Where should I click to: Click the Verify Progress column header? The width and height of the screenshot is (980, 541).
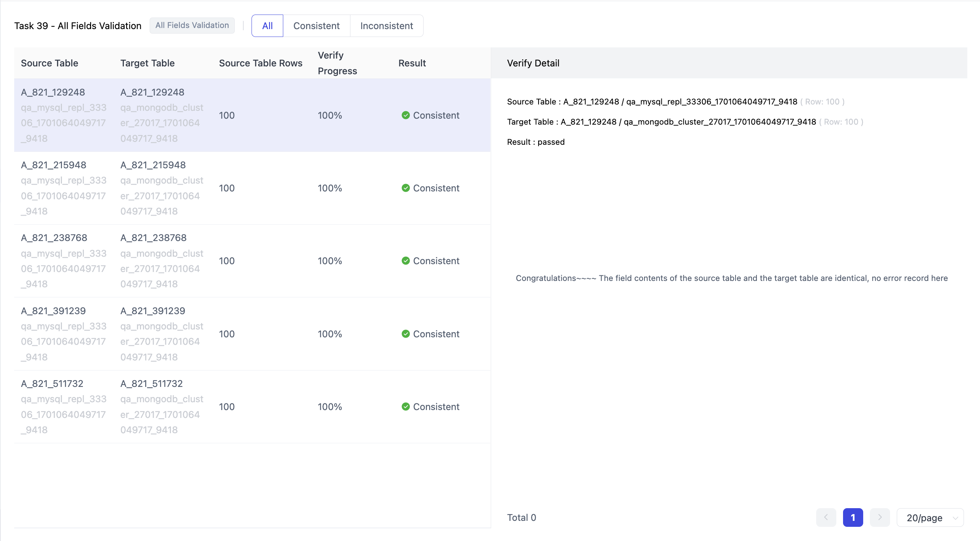(337, 63)
